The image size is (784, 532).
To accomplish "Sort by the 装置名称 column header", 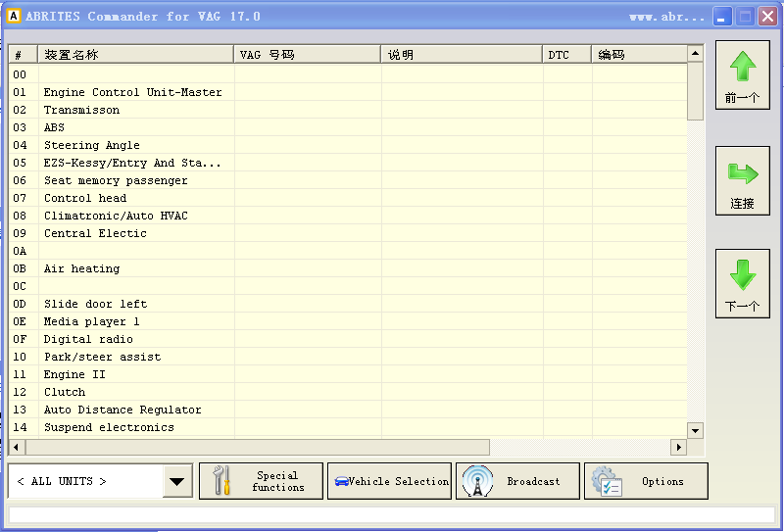I will [x=135, y=55].
